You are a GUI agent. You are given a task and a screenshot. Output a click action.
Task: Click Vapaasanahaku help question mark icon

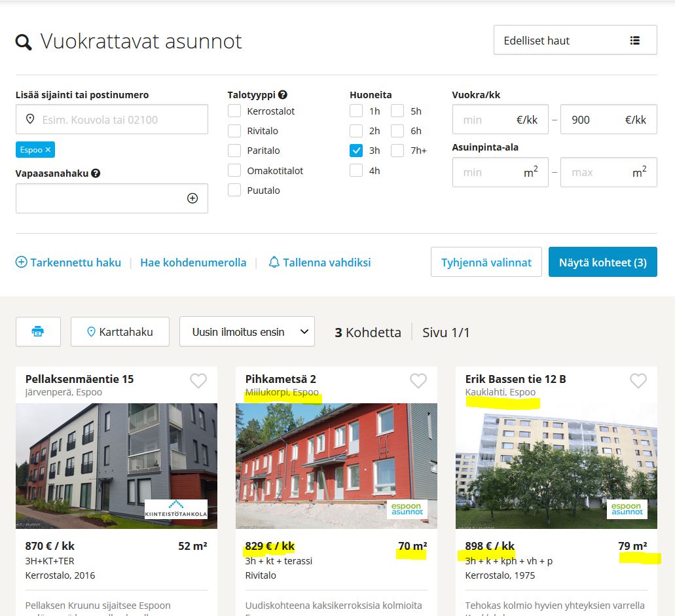tap(96, 173)
